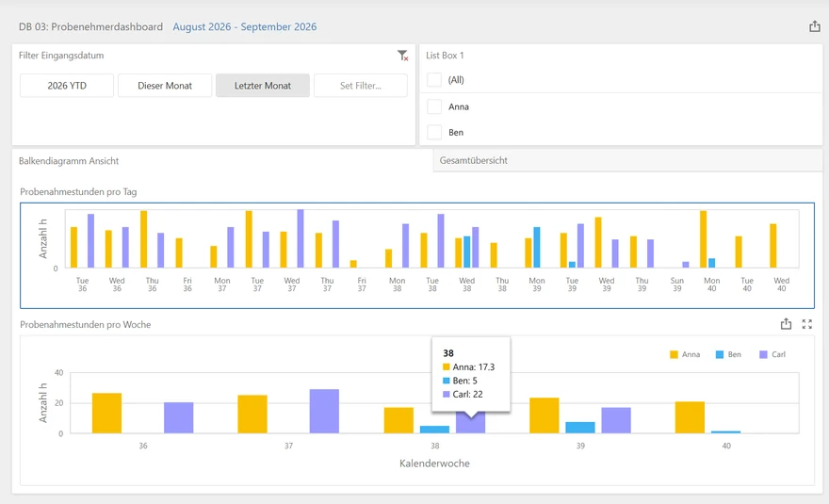Screen dimensions: 829x504
Task: Click the 'Probenahmestunden pro Tag' title
Action: click(78, 192)
